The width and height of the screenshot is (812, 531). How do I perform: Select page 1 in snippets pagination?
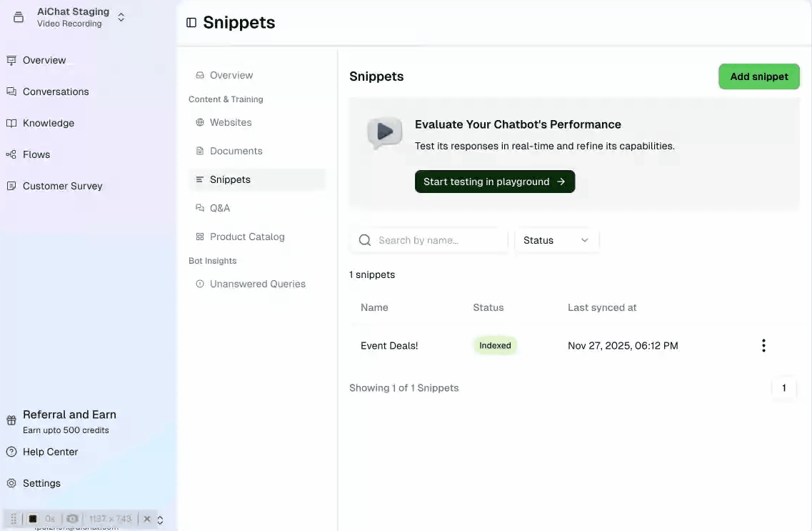(784, 388)
